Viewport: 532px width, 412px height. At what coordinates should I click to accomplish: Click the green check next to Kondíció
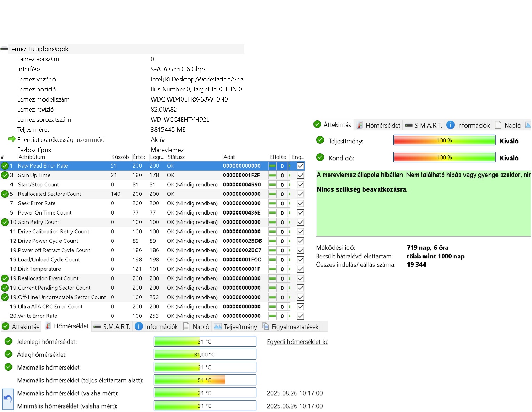(x=320, y=157)
